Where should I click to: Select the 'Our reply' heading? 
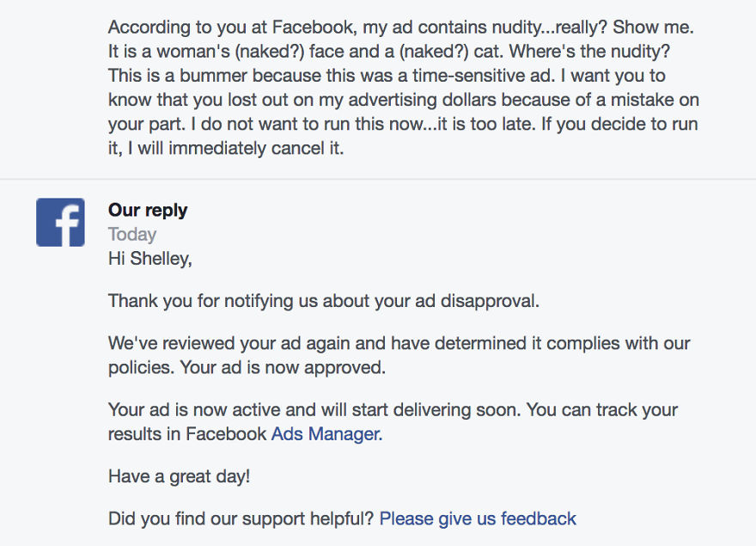pyautogui.click(x=148, y=210)
